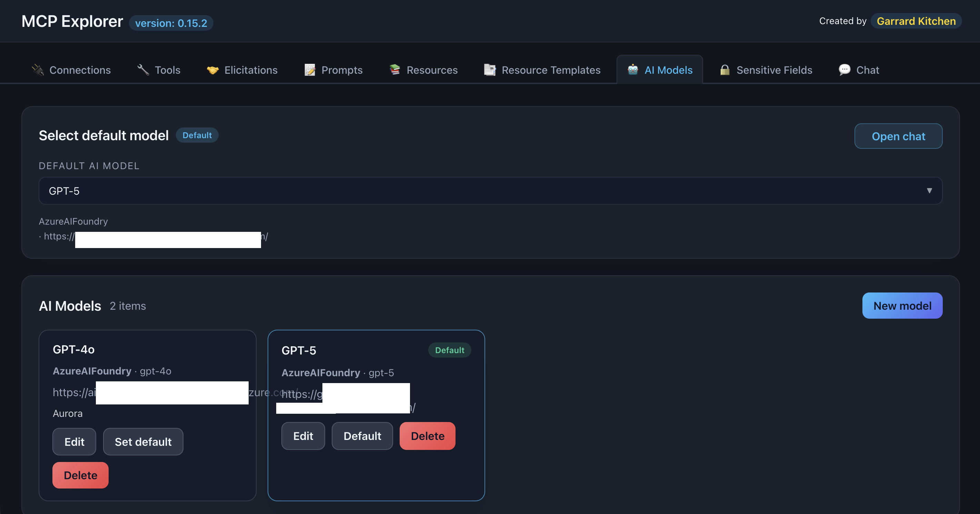Delete the GPT-5 model
The width and height of the screenshot is (980, 514).
(427, 436)
